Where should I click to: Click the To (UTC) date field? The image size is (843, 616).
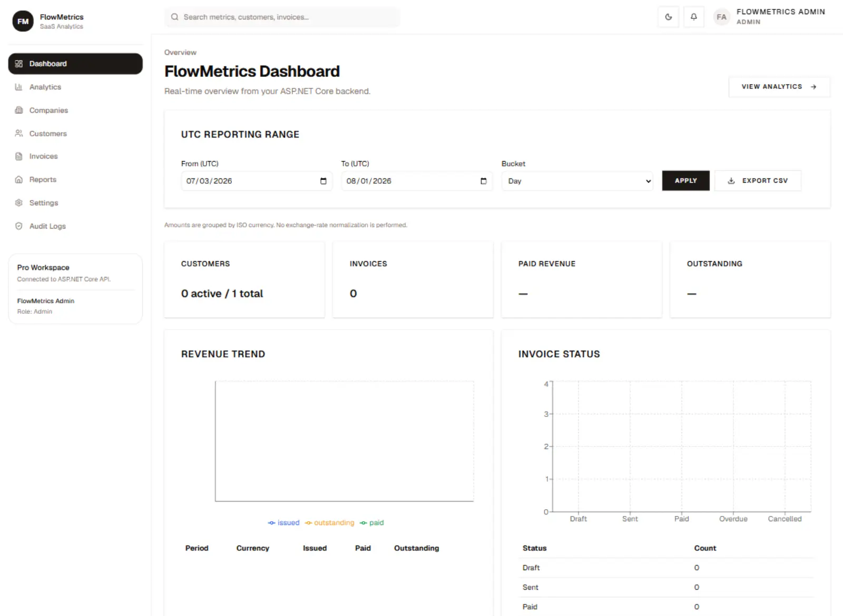[417, 181]
